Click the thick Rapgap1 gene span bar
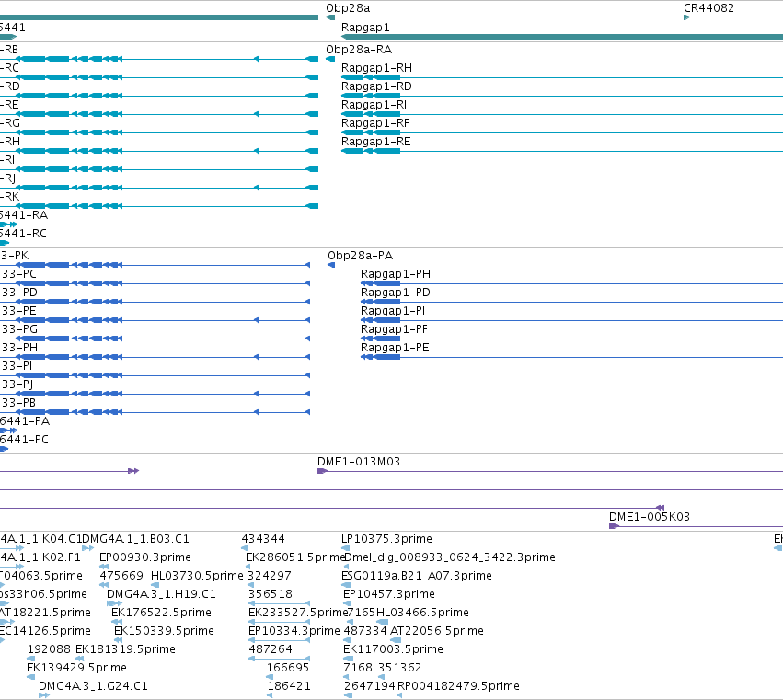This screenshot has width=783, height=700. pos(562,37)
